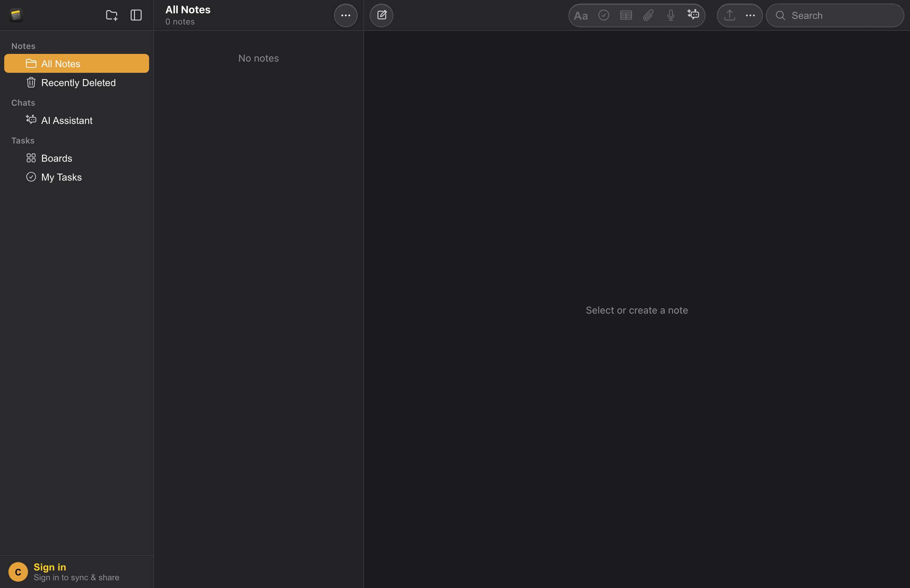Viewport: 910px width, 588px height.
Task: Open the All Notes more options menu
Action: tap(345, 15)
